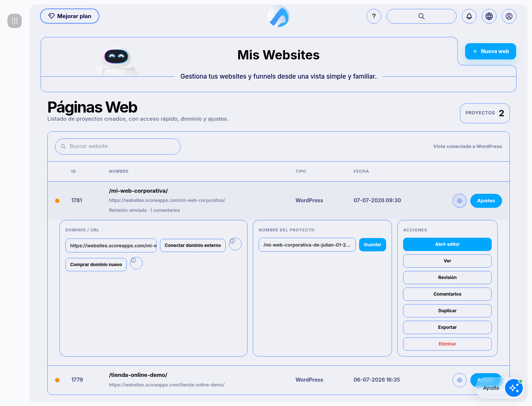Screen dimensions: 532x406
Task: Open the mi-web-corporativa URL link
Action: [x=167, y=200]
